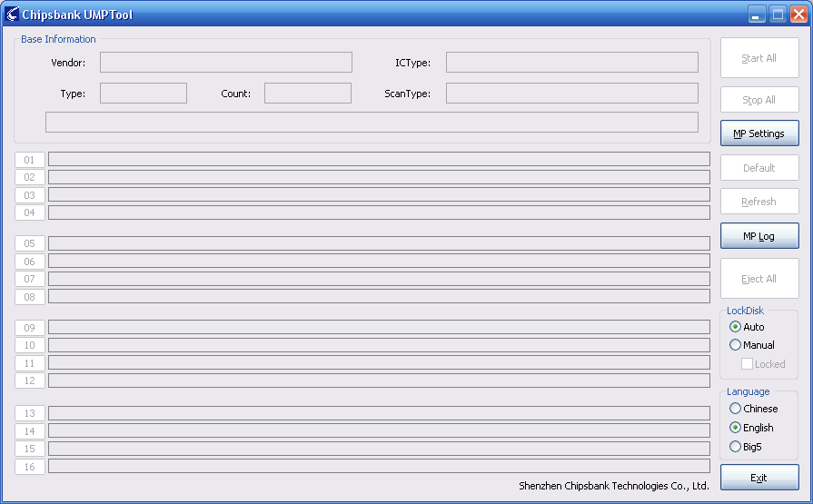Click the Count field
The image size is (813, 504).
308,94
